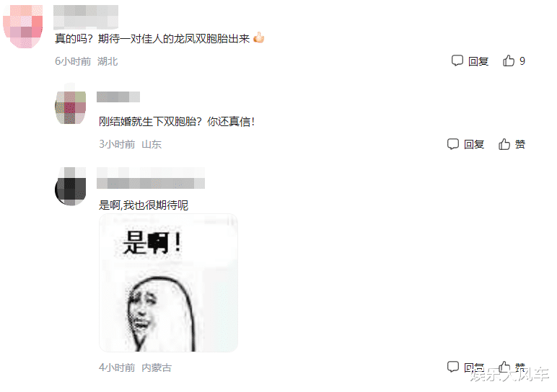Click the 回复 text on the Shandong comment
The height and width of the screenshot is (392, 557).
[x=474, y=144]
